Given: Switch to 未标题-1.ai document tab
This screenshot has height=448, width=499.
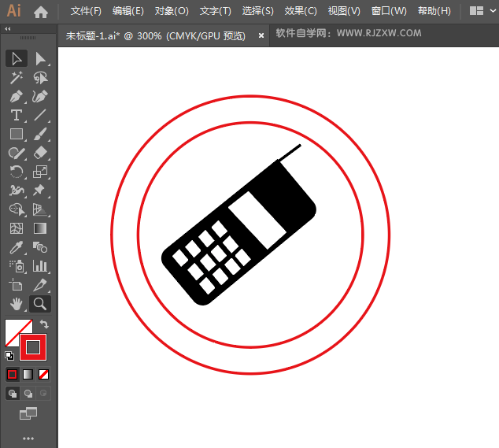Looking at the screenshot, I should tap(156, 35).
